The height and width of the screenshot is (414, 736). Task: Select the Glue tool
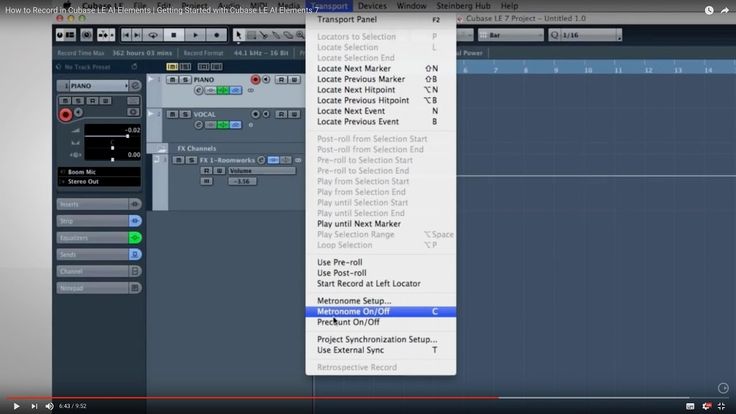276,35
